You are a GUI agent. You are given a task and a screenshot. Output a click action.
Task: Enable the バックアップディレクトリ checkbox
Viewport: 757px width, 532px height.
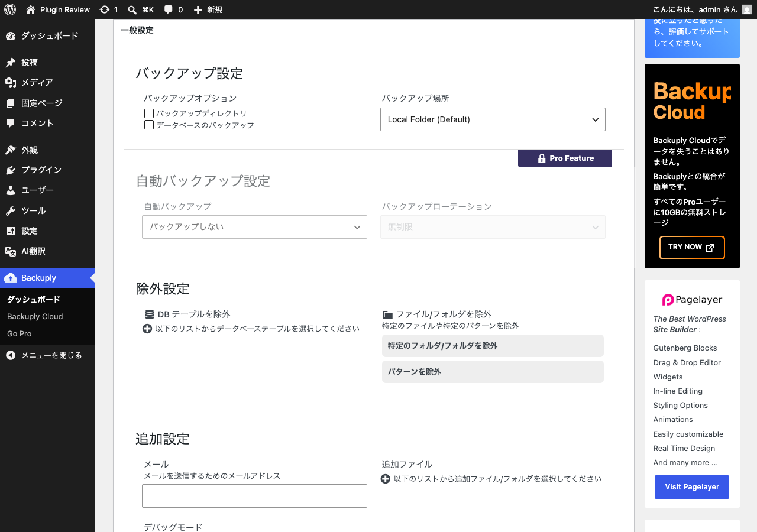(149, 113)
